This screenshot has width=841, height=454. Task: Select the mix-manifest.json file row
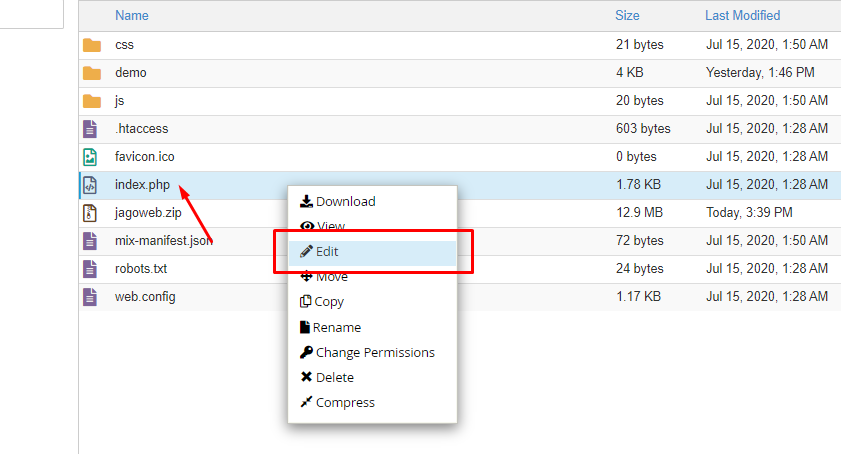pos(460,241)
